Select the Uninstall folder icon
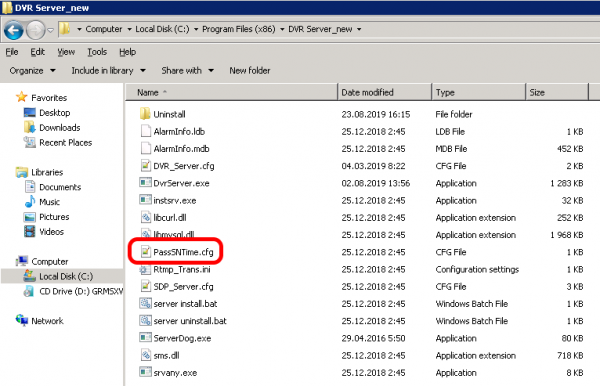Screen dimensions: 600x386 [145, 114]
